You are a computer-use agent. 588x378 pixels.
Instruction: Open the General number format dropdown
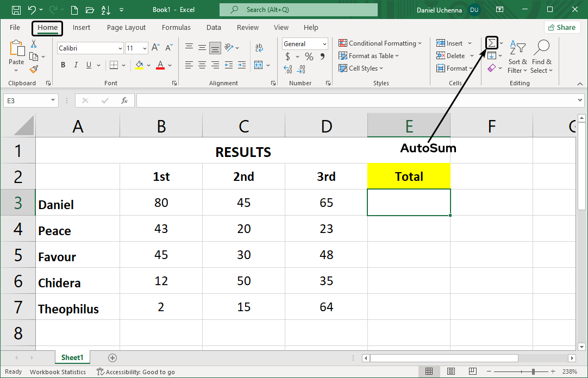[325, 43]
